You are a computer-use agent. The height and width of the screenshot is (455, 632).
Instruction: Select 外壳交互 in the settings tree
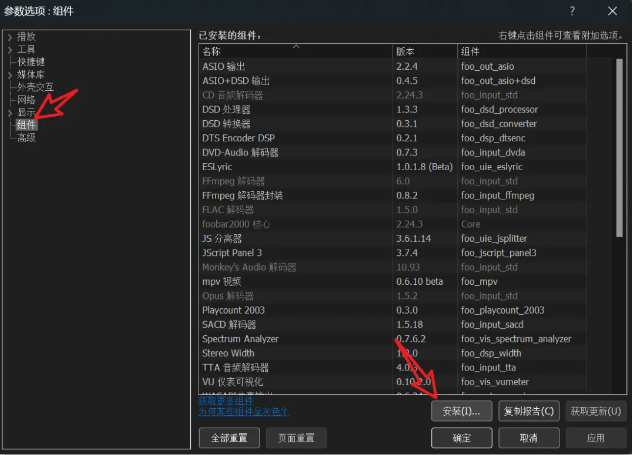pyautogui.click(x=35, y=87)
